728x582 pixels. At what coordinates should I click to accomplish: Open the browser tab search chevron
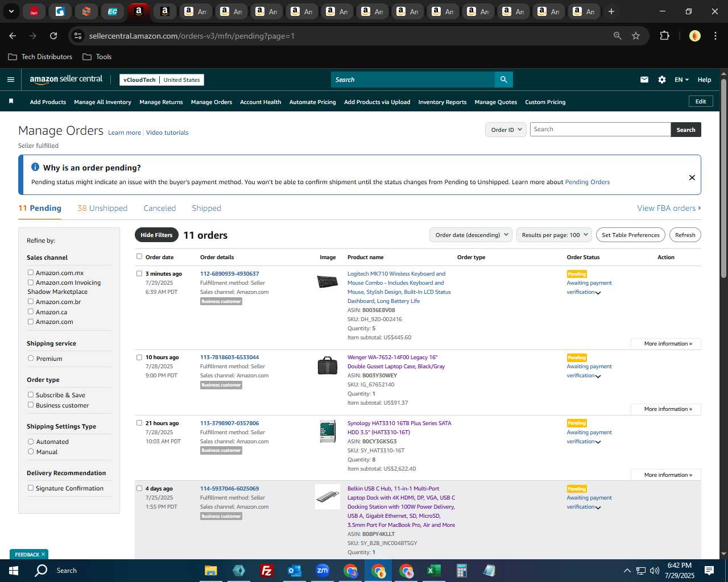coord(11,11)
